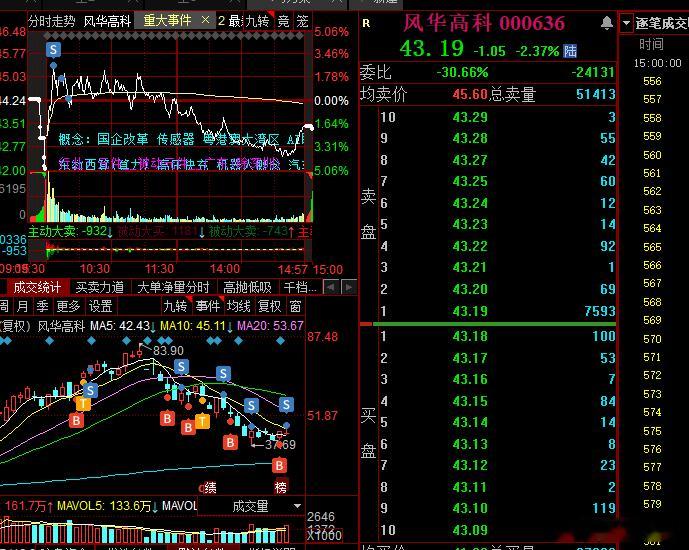Image resolution: width=689 pixels, height=550 pixels.
Task: Click the latest price 43.19 in header
Action: coord(431,49)
